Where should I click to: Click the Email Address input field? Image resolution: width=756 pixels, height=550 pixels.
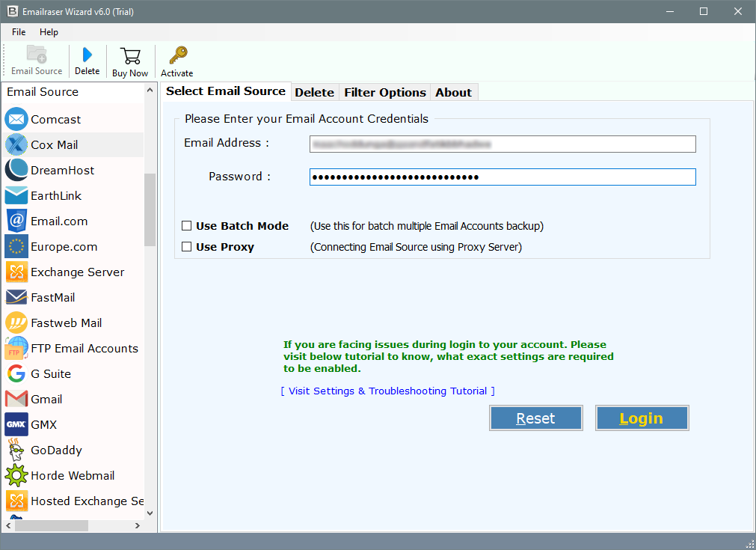tap(503, 144)
